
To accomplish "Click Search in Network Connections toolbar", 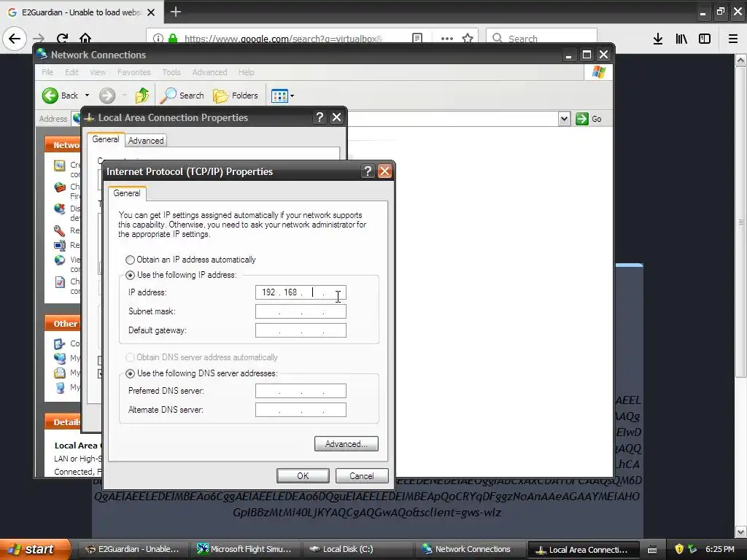I will point(182,96).
